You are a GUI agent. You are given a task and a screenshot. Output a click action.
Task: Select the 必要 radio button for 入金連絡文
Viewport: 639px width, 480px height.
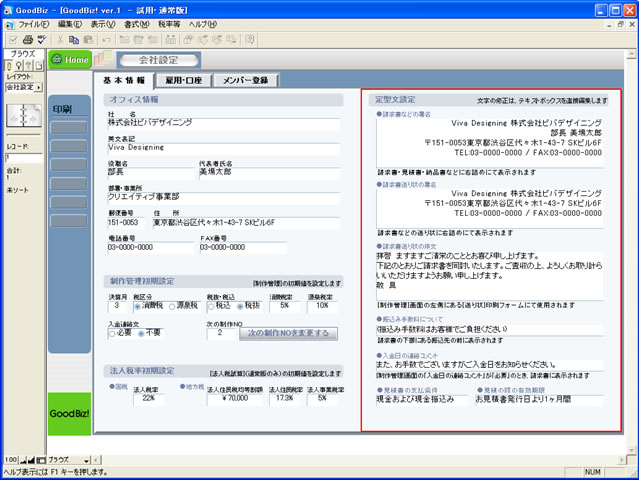[x=114, y=332]
